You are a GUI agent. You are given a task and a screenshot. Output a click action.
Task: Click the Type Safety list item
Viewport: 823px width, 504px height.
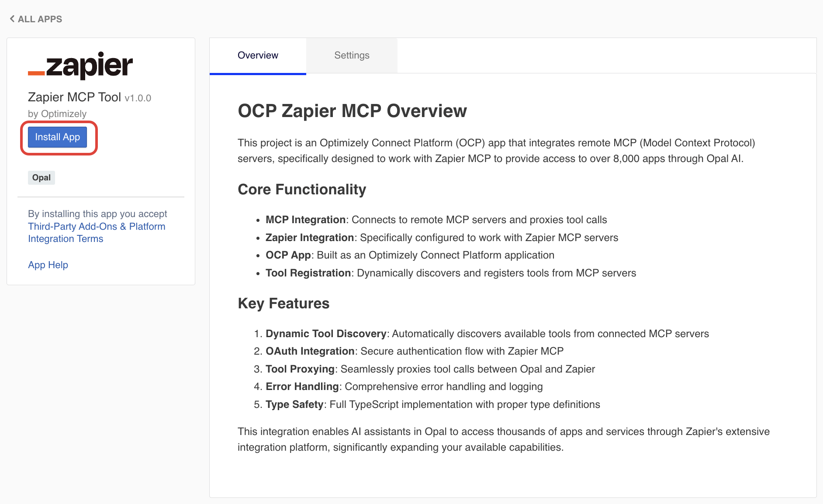click(432, 404)
